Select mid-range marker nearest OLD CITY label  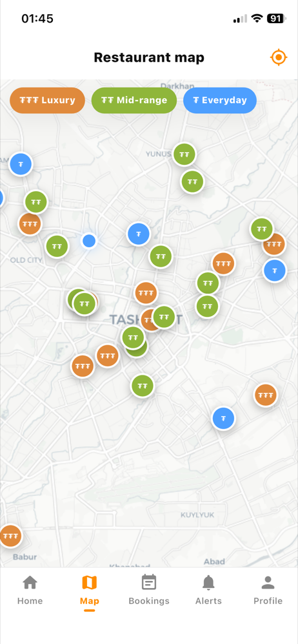[x=57, y=247]
